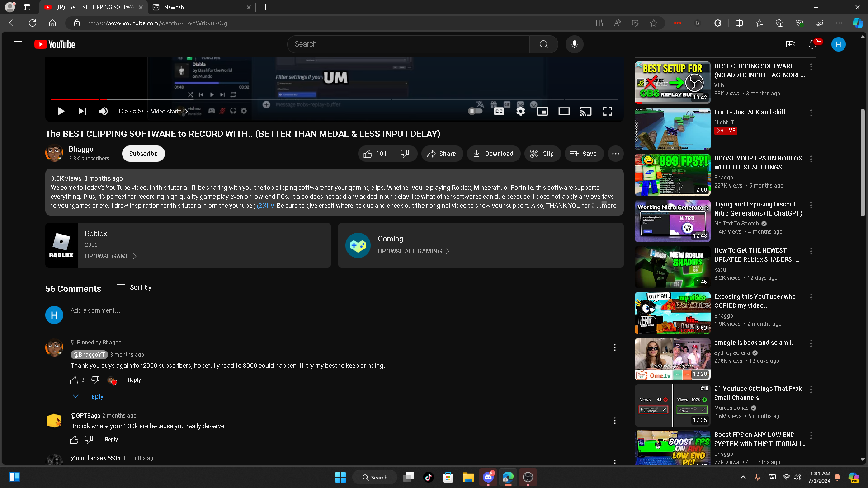868x488 pixels.
Task: Cast video to a TV
Action: 585,111
